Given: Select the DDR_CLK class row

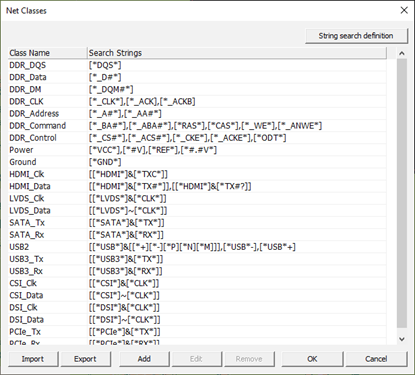Looking at the screenshot, I should pyautogui.click(x=197, y=102).
